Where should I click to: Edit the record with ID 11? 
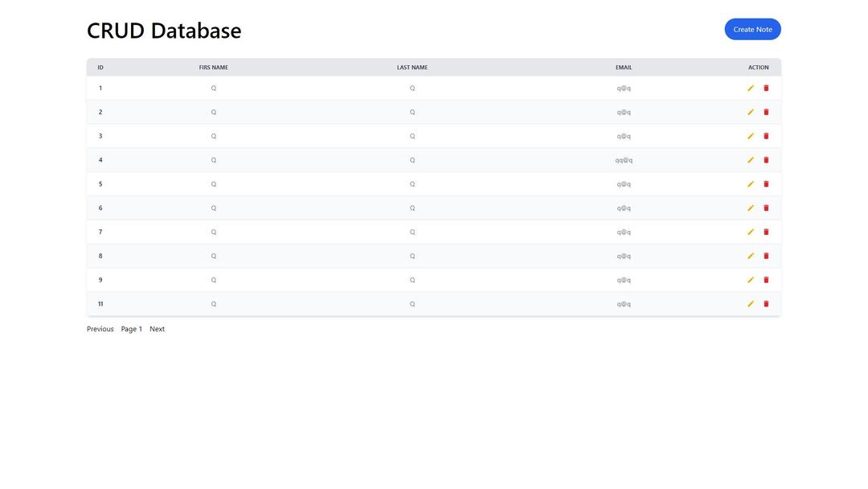click(751, 304)
